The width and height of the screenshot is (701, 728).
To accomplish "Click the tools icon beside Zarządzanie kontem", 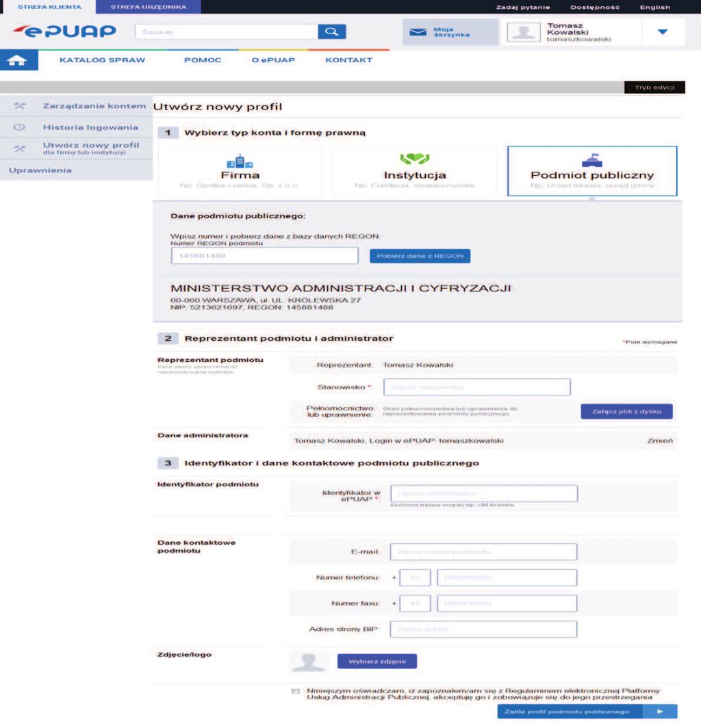I will [x=20, y=106].
